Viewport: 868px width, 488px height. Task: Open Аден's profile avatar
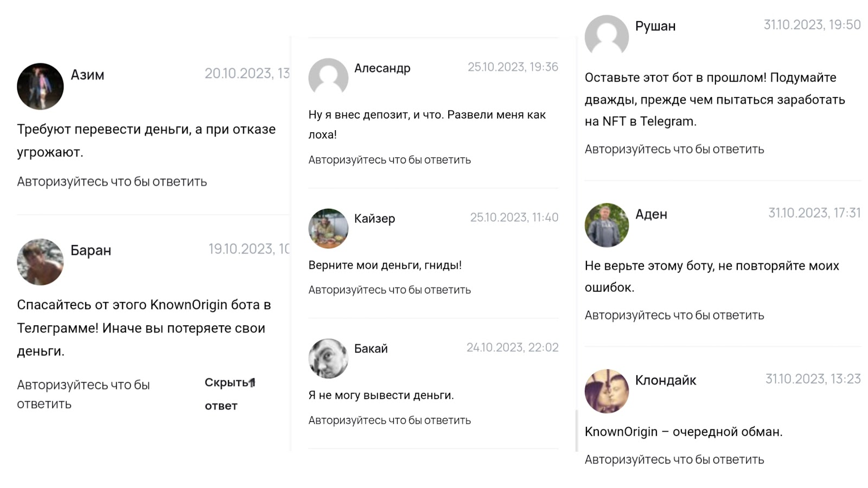pos(607,225)
